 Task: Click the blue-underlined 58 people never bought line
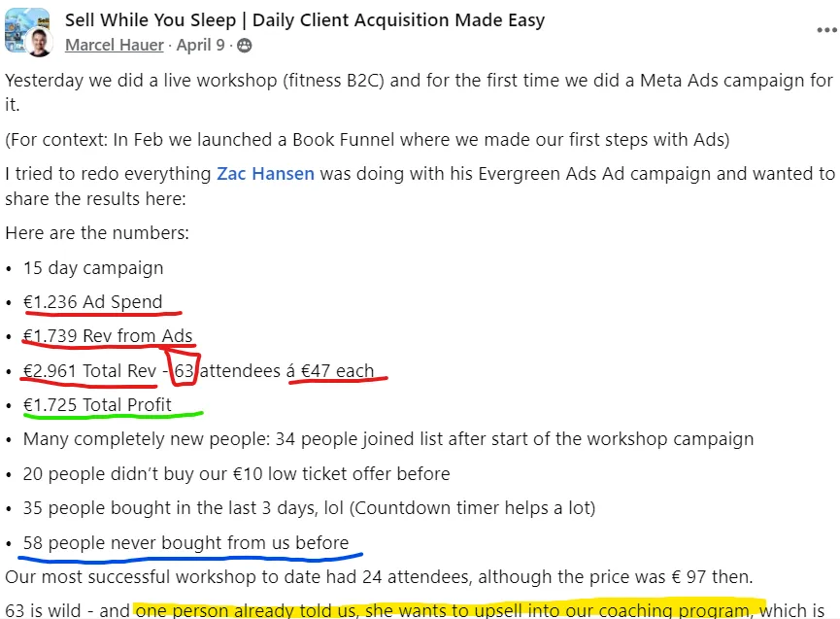(185, 542)
